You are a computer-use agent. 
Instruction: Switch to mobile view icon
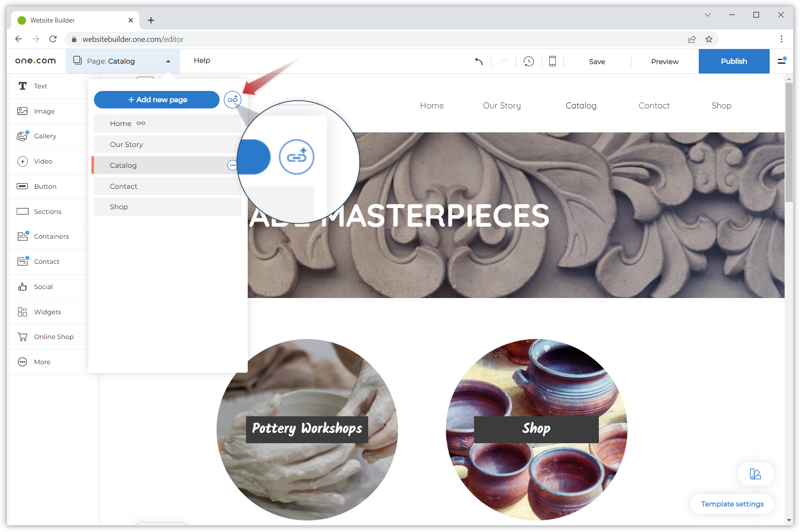552,61
